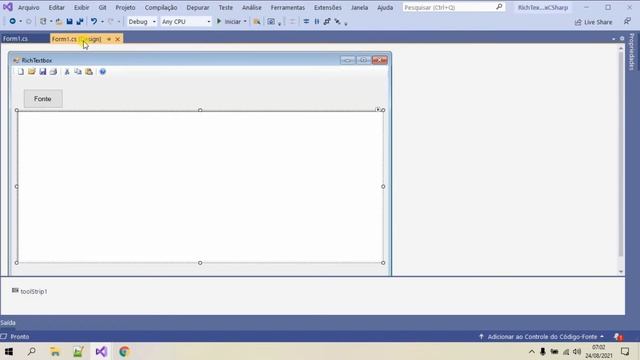
Task: Pin the Form1.cs Design tab
Action: click(x=109, y=39)
